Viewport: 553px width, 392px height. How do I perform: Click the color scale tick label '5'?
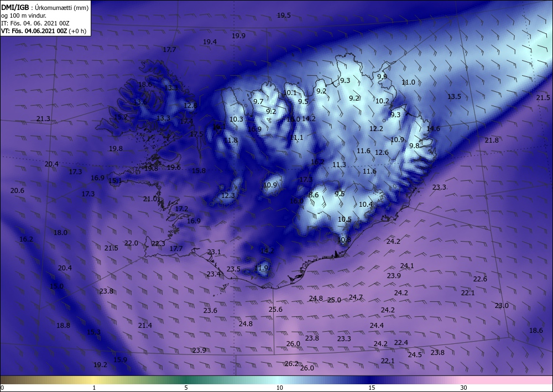coord(186,388)
